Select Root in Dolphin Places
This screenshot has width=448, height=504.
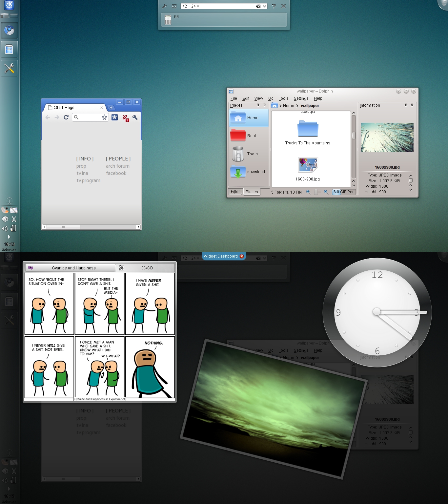click(x=249, y=136)
